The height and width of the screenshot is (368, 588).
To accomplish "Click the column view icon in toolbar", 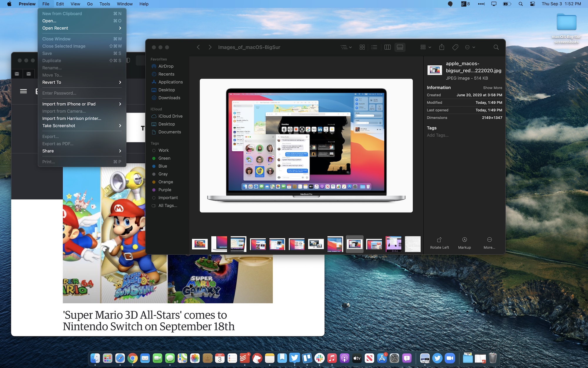I will [387, 47].
